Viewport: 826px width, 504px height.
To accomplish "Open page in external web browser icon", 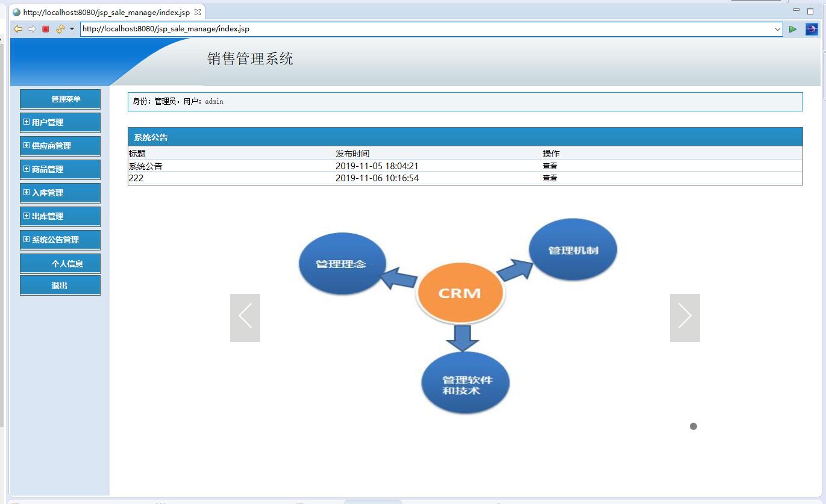I will pos(810,28).
